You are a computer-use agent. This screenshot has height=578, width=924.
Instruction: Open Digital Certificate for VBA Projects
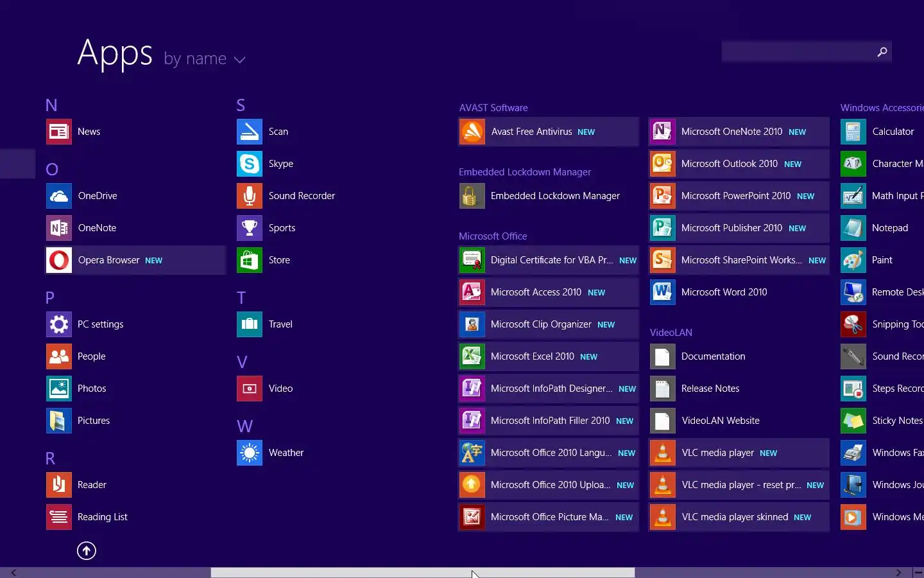click(549, 260)
